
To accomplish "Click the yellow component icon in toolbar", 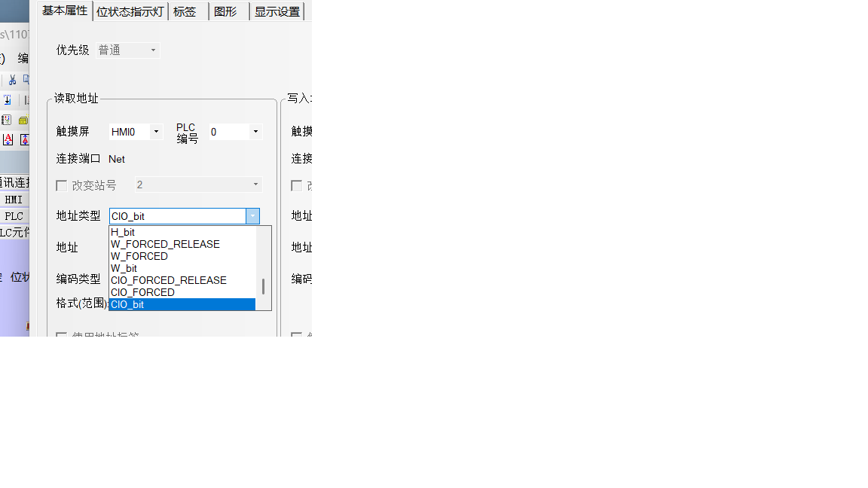I will (x=23, y=120).
